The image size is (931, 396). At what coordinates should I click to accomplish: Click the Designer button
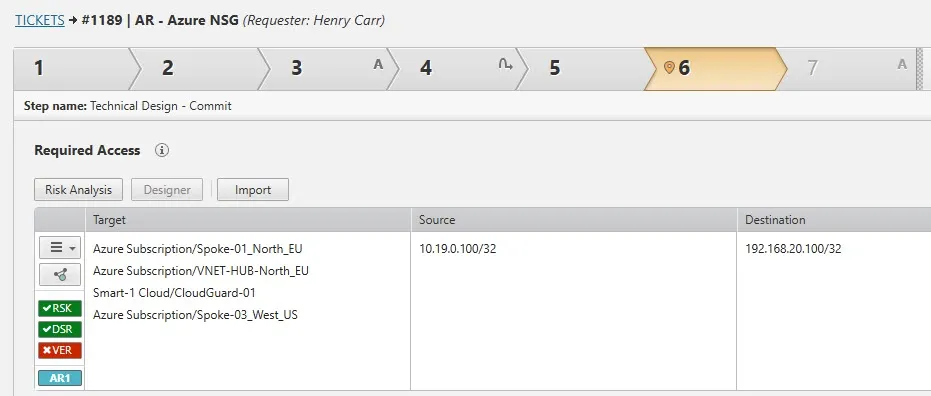tap(167, 190)
